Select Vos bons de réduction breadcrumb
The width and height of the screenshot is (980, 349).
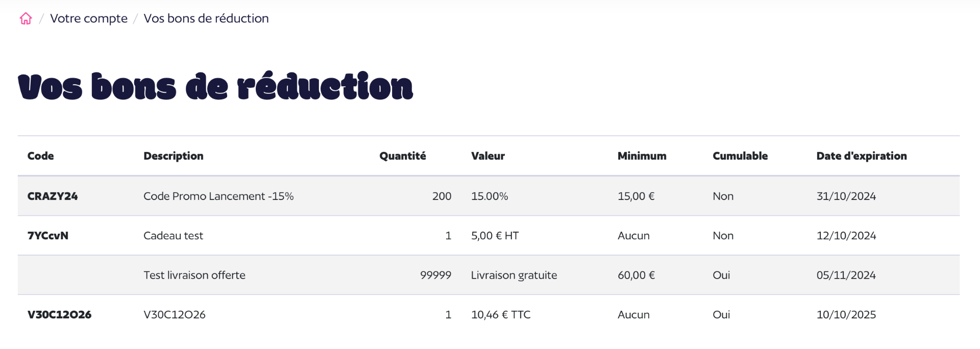(206, 18)
